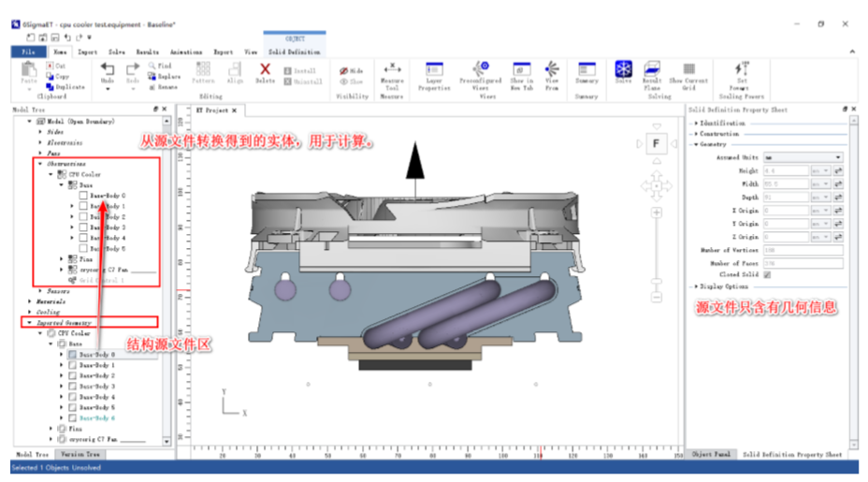Open the Assumed Units dropdown

(x=803, y=158)
